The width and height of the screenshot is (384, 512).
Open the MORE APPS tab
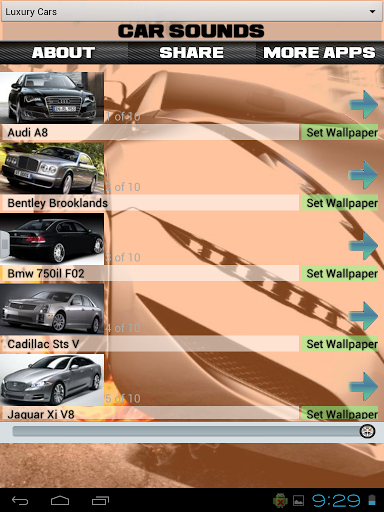320,53
